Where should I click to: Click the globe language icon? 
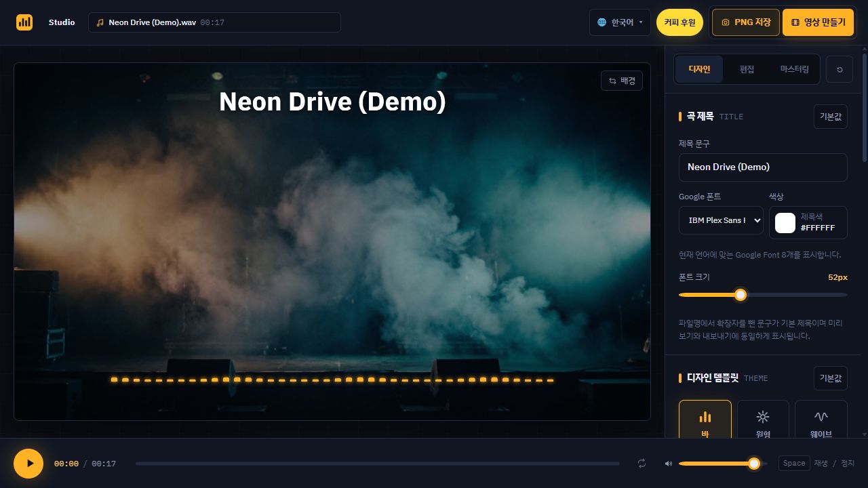(x=601, y=22)
